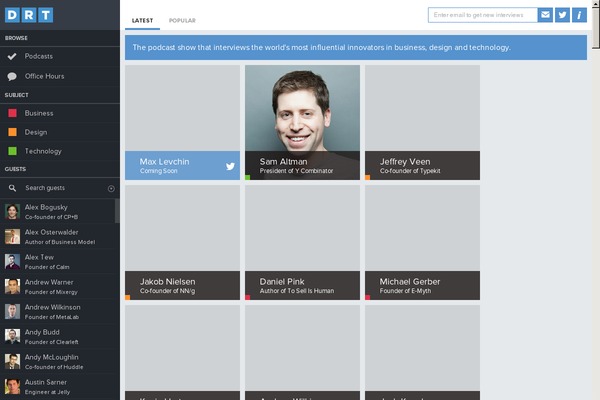Click the guest list scrollbar thumb

click(117, 211)
